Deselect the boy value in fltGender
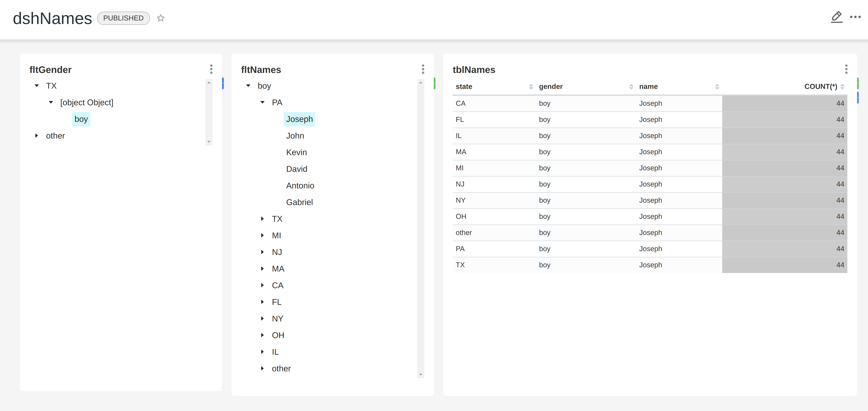Screen dimensions: 868x411 click(81, 119)
